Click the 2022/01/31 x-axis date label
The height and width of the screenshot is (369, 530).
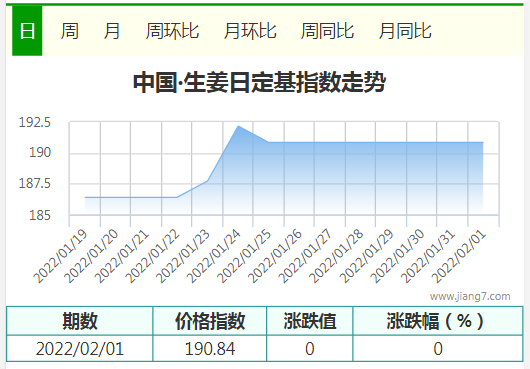pyautogui.click(x=429, y=256)
